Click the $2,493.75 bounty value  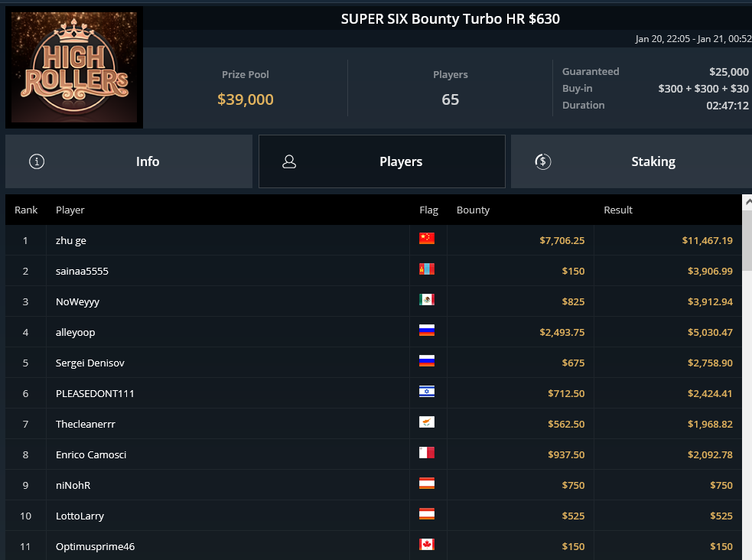click(x=562, y=333)
